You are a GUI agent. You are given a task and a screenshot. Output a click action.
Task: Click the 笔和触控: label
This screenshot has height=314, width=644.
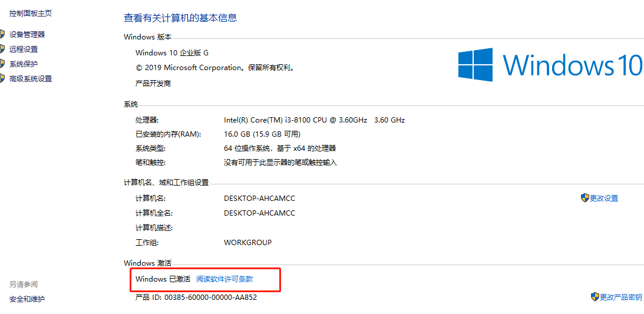click(150, 163)
